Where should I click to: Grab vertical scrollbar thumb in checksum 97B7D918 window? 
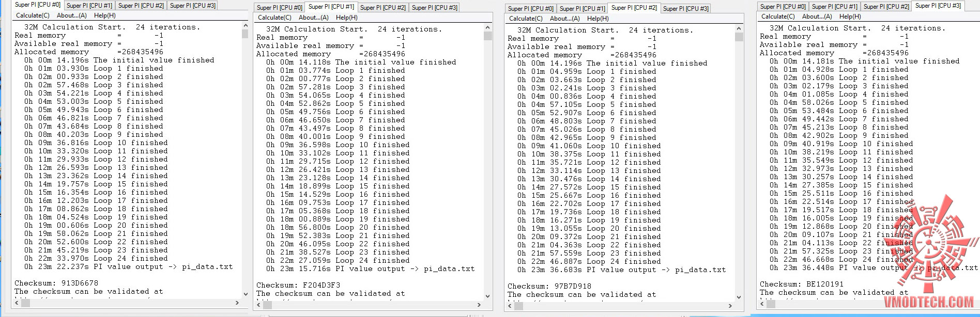[739, 37]
